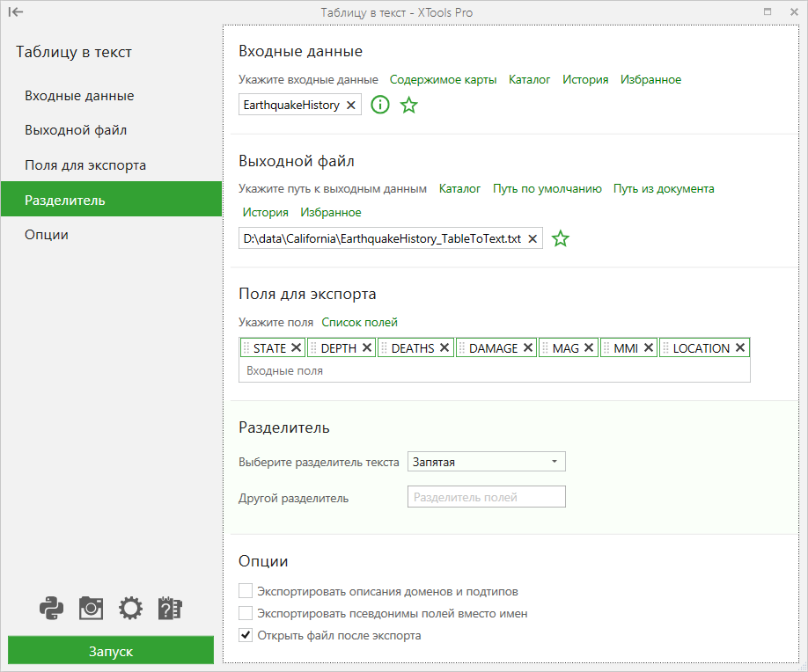Image resolution: width=808 pixels, height=672 pixels.
Task: Click the Путь по умолчанию link
Action: tap(547, 188)
